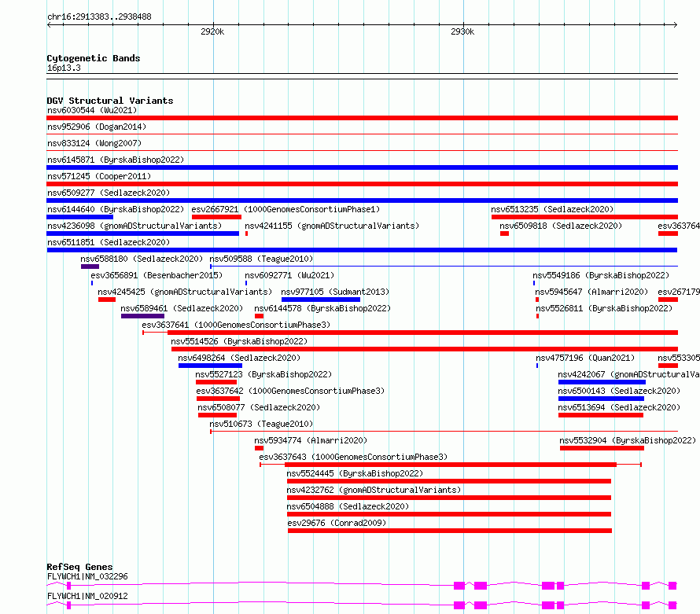Screen dimensions: 700x614
Task: Click the small red bar under nsv5934774
Action: [259, 448]
